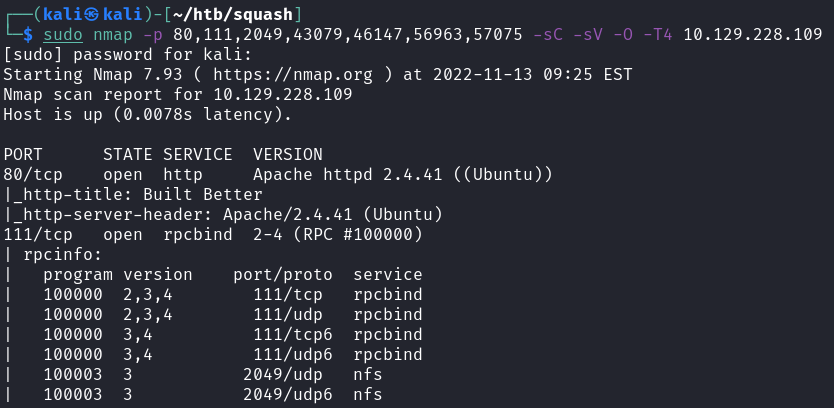Select the 80/tcp port entry
This screenshot has width=834, height=408.
[x=33, y=175]
